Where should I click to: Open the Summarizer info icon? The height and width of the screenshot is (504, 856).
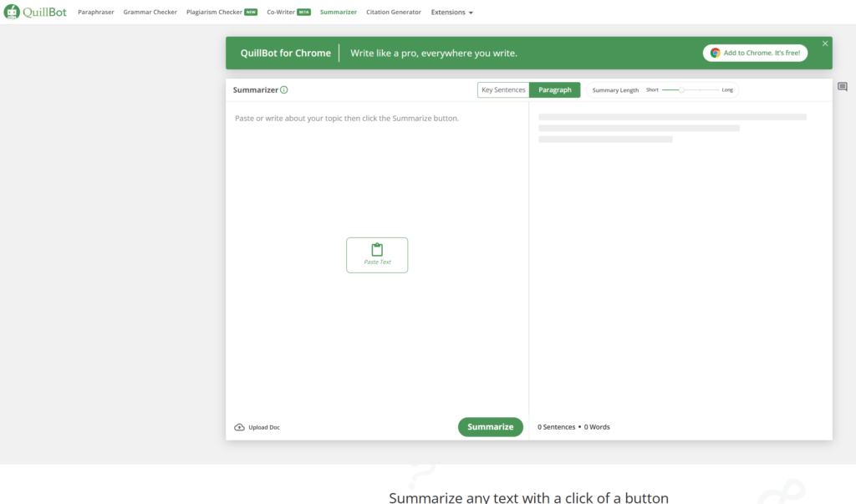point(284,90)
